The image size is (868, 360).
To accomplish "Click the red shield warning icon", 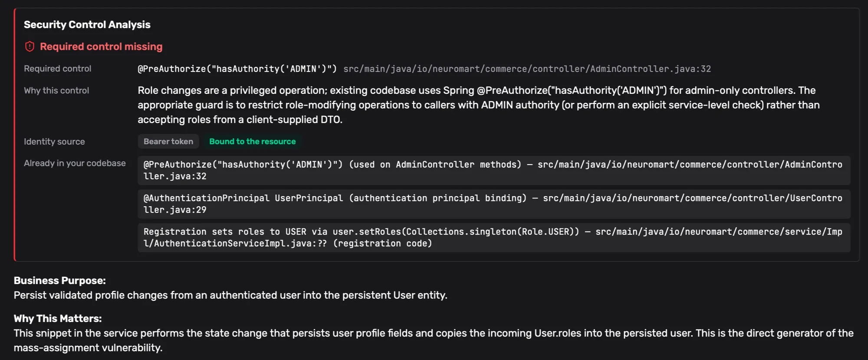I will [x=30, y=46].
